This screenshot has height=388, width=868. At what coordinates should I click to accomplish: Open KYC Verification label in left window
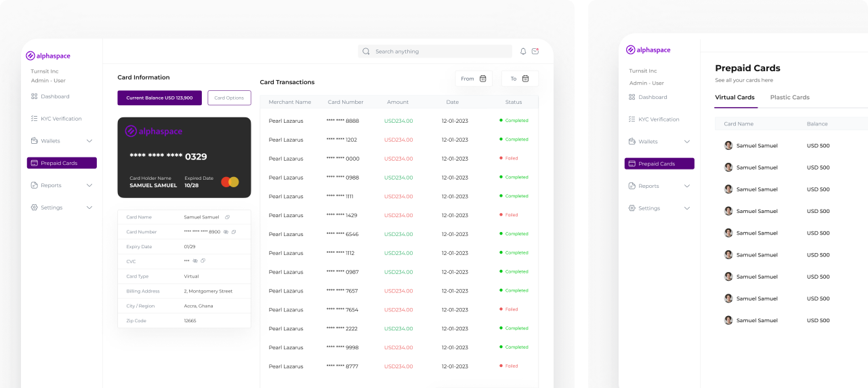click(x=61, y=119)
